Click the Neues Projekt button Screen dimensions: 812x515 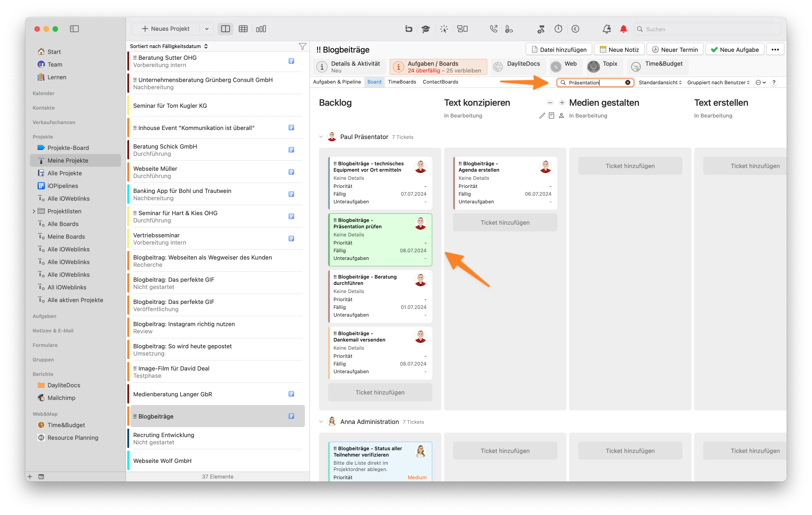(x=166, y=29)
